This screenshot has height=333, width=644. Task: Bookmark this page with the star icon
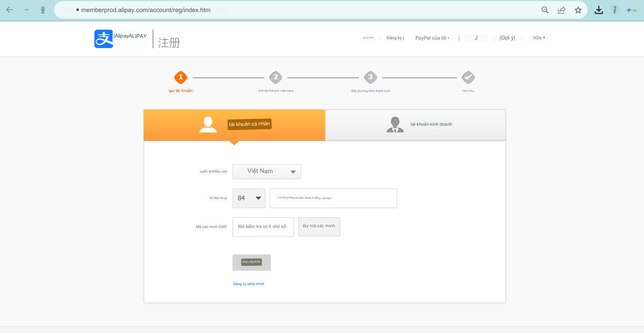point(578,10)
